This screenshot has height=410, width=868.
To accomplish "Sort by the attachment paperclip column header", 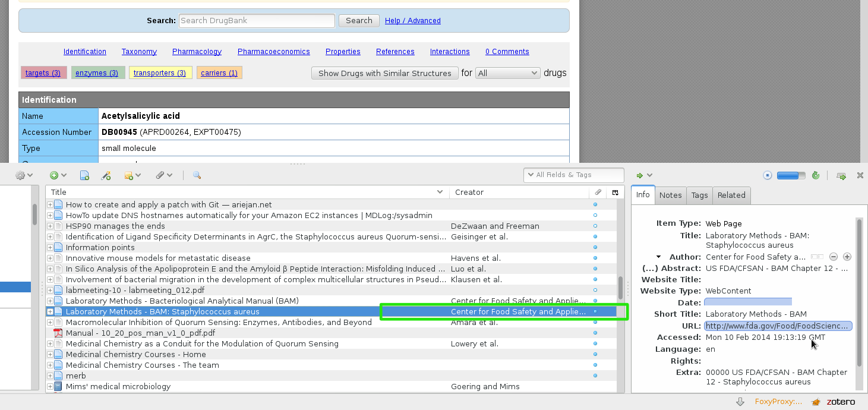I will (x=598, y=192).
